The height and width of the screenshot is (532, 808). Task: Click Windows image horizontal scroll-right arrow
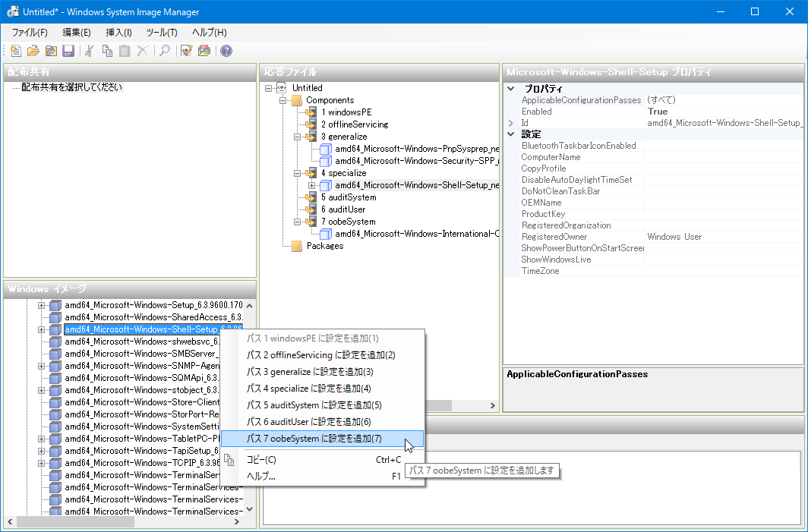click(x=236, y=521)
